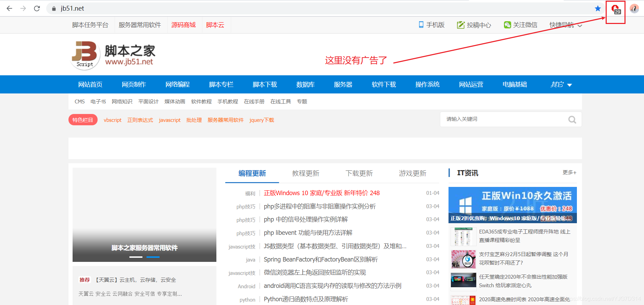
Task: Open the Spring BeanFactory和FactoryBean区别解析 article
Action: [x=320, y=259]
